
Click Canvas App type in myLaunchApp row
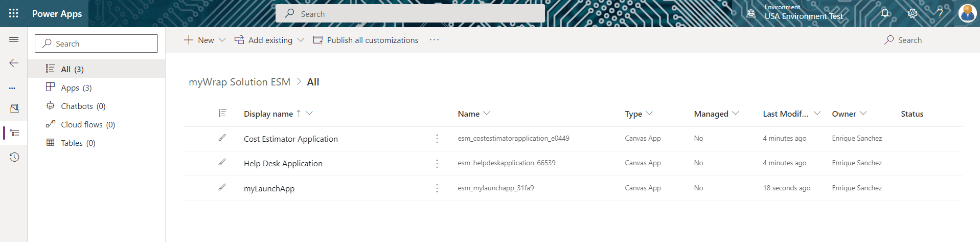(643, 188)
